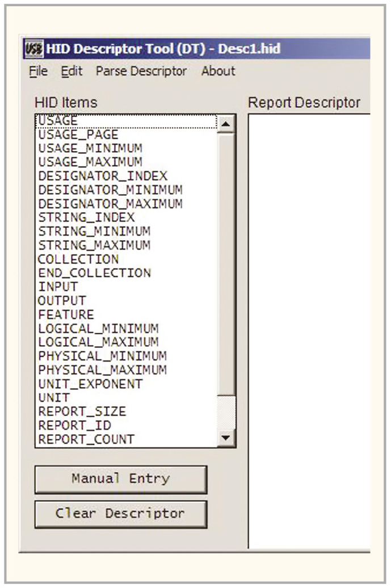Click the HID Items scroll down arrow

click(x=226, y=438)
